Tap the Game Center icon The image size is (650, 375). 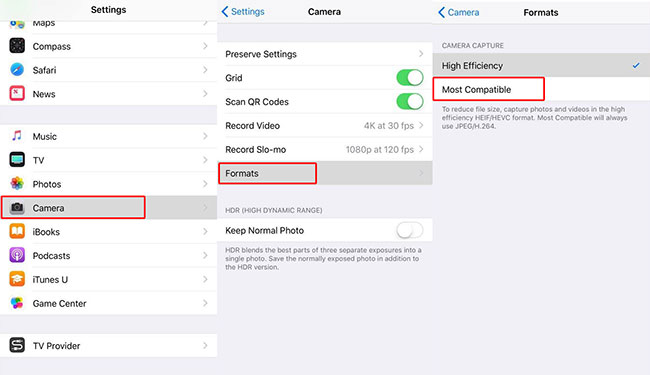click(x=17, y=303)
